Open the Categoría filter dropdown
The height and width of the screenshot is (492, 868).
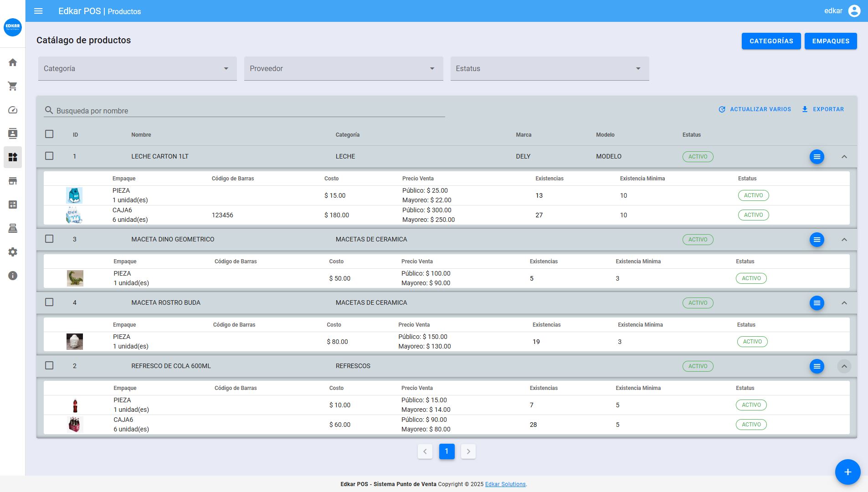(137, 68)
